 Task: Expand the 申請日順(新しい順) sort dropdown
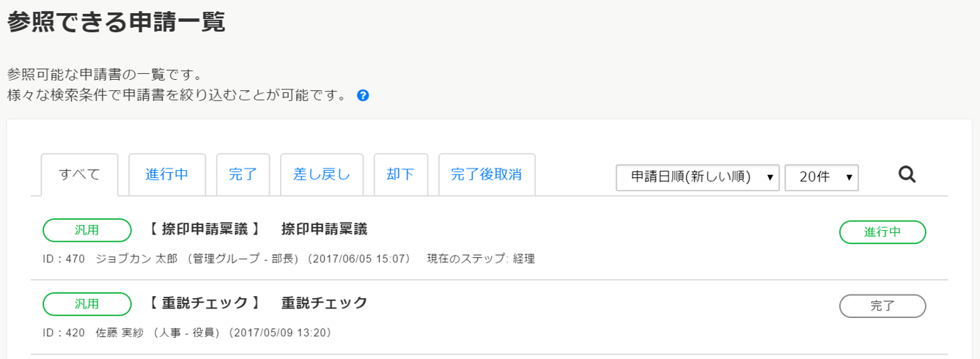click(698, 177)
